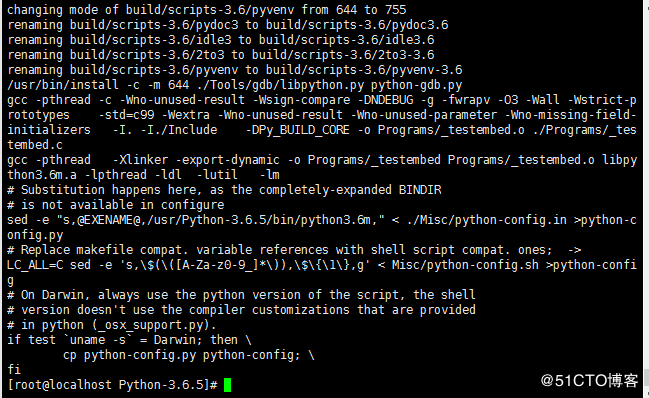
Task: Click the 'renaming build/scripts-3.6/2to3' line
Action: pos(221,55)
